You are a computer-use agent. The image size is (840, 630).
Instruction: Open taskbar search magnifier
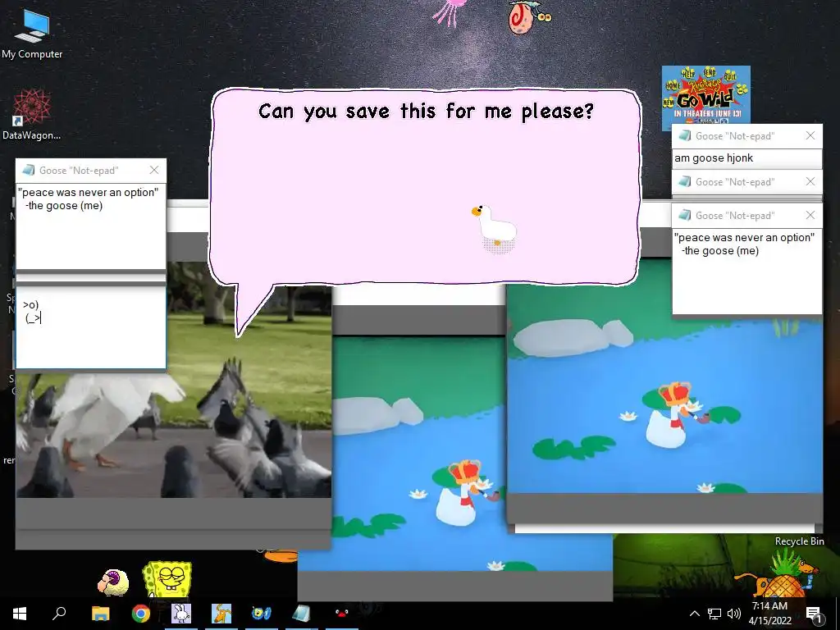coord(59,613)
